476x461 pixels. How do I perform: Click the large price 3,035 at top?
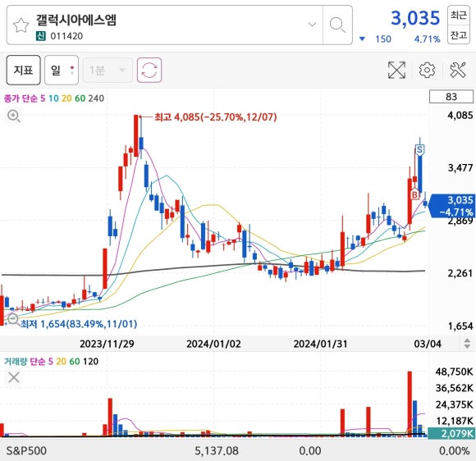pyautogui.click(x=415, y=18)
